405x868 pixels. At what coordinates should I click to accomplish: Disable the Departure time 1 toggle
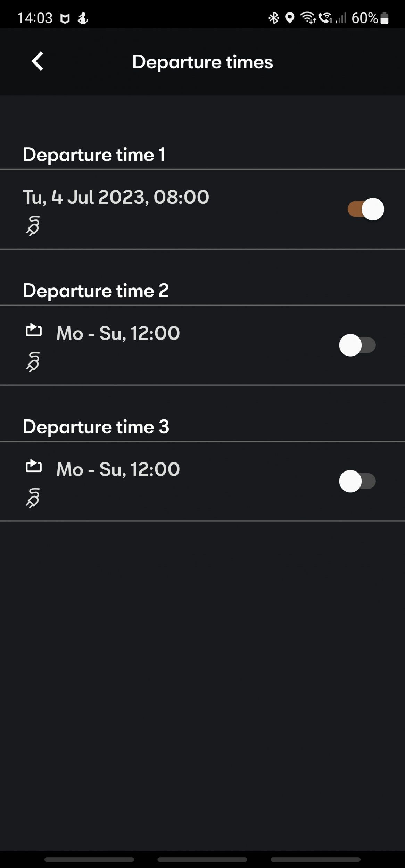click(366, 209)
